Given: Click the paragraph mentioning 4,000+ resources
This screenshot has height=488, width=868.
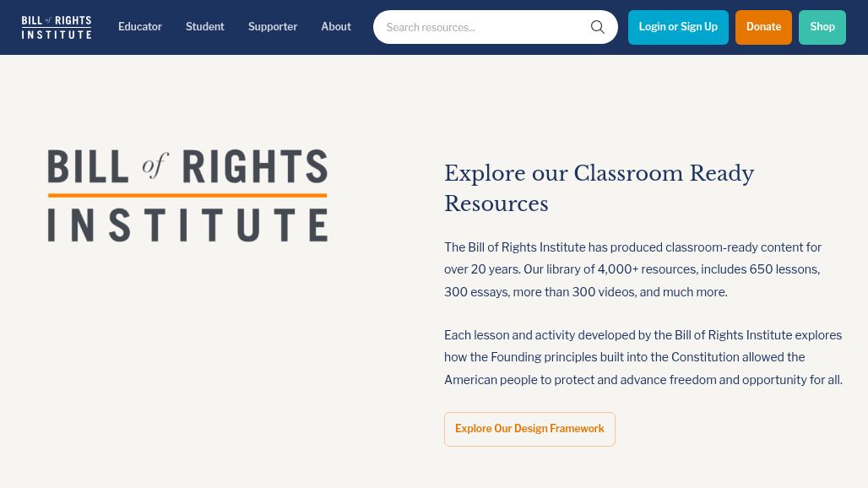Looking at the screenshot, I should coord(632,269).
